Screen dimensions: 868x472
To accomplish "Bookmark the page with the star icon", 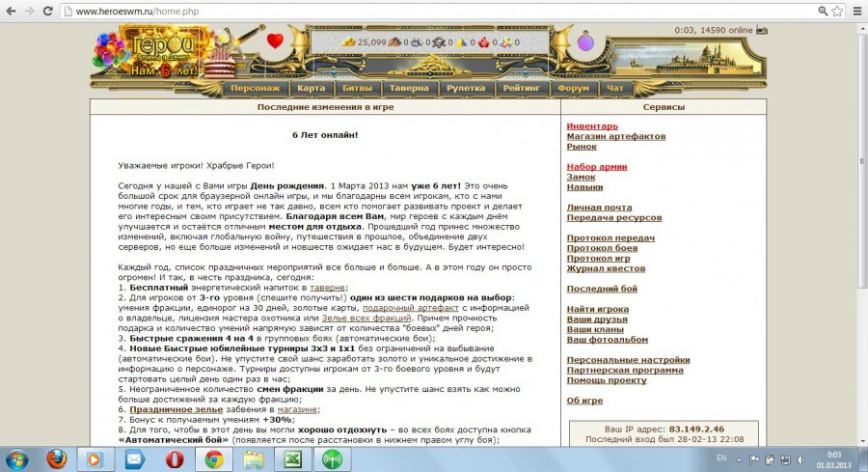I will click(837, 11).
